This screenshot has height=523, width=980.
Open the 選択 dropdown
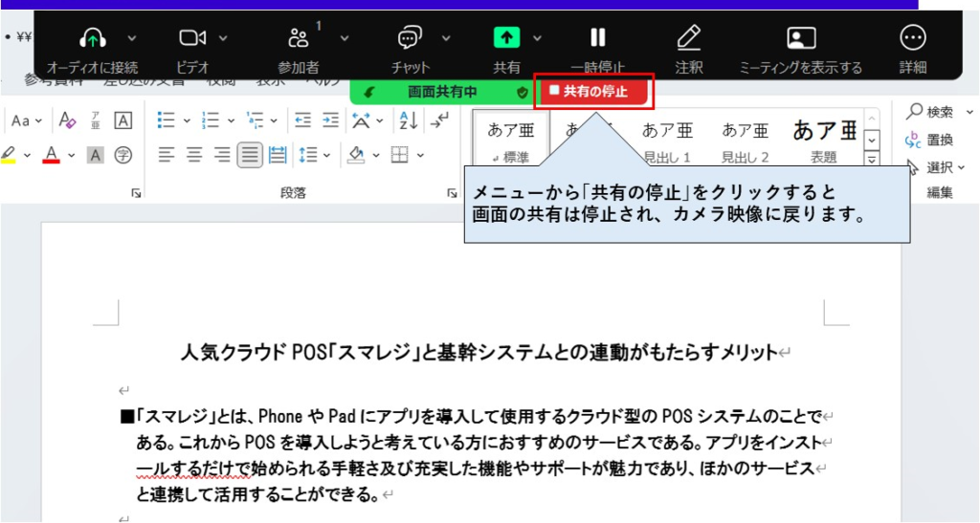pos(937,167)
